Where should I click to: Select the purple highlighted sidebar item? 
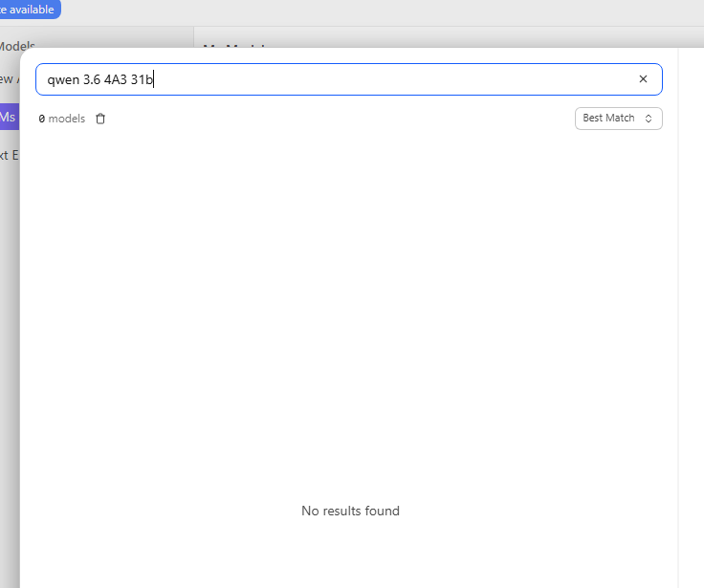[9, 117]
